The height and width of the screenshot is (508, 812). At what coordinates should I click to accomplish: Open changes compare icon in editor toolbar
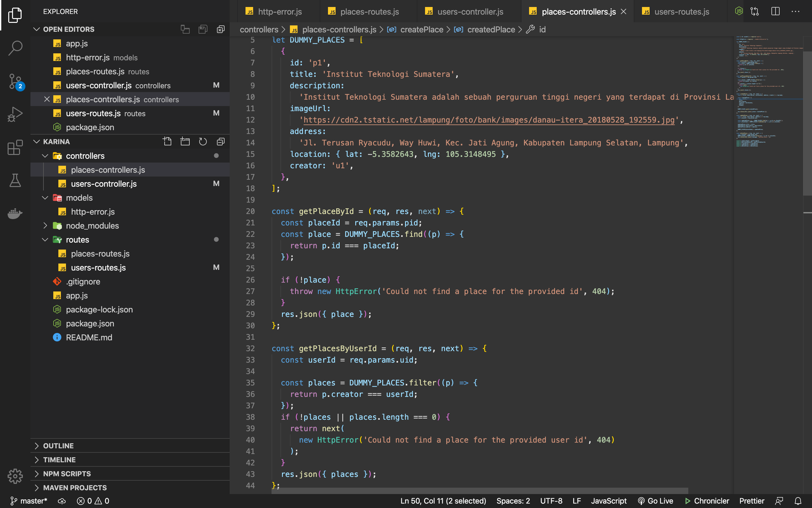(x=755, y=11)
